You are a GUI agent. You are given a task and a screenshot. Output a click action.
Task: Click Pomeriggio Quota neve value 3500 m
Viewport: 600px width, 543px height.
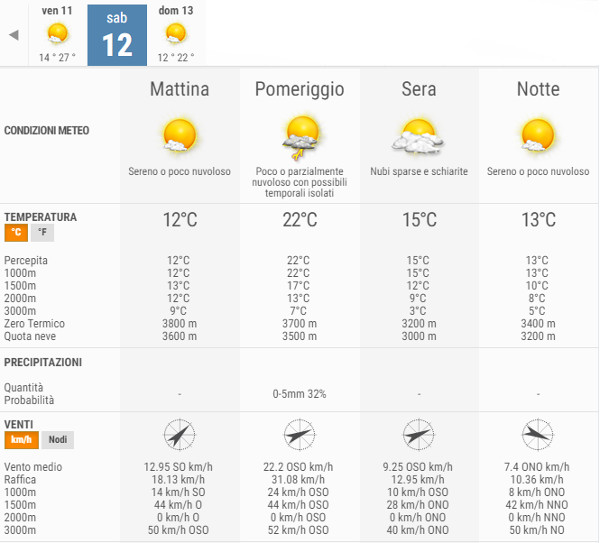[x=300, y=336]
